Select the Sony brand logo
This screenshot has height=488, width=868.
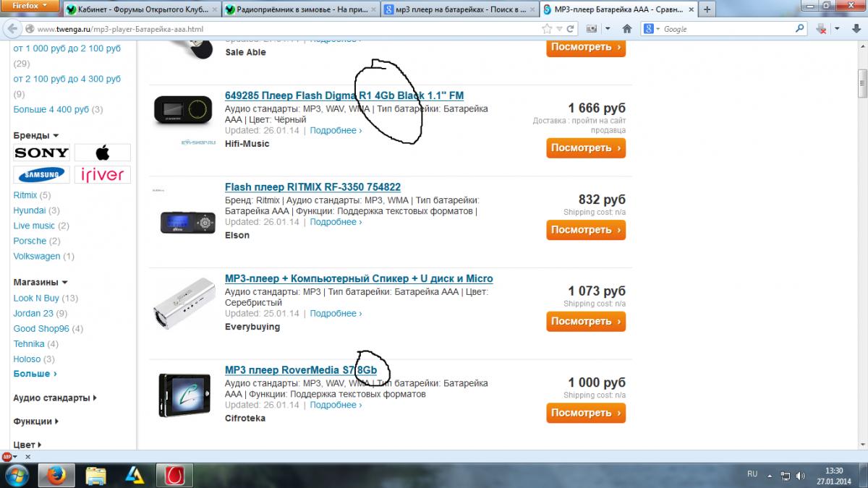coord(41,153)
